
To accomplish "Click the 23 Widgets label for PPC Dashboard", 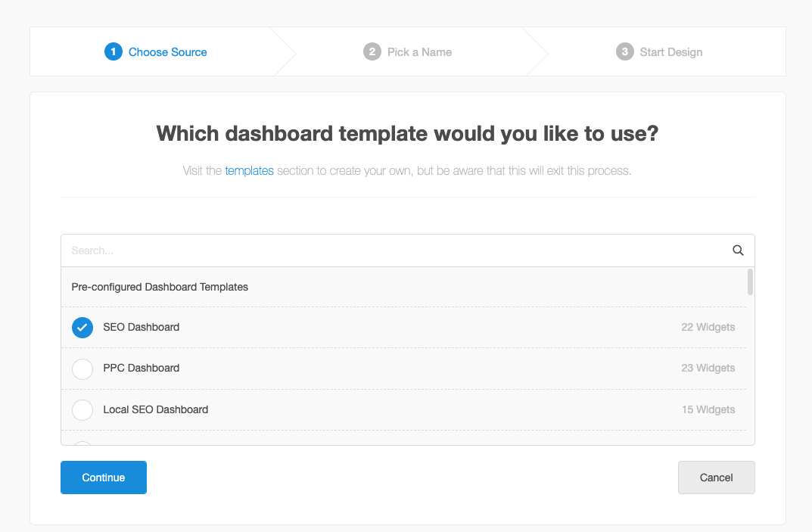I will pyautogui.click(x=708, y=369).
